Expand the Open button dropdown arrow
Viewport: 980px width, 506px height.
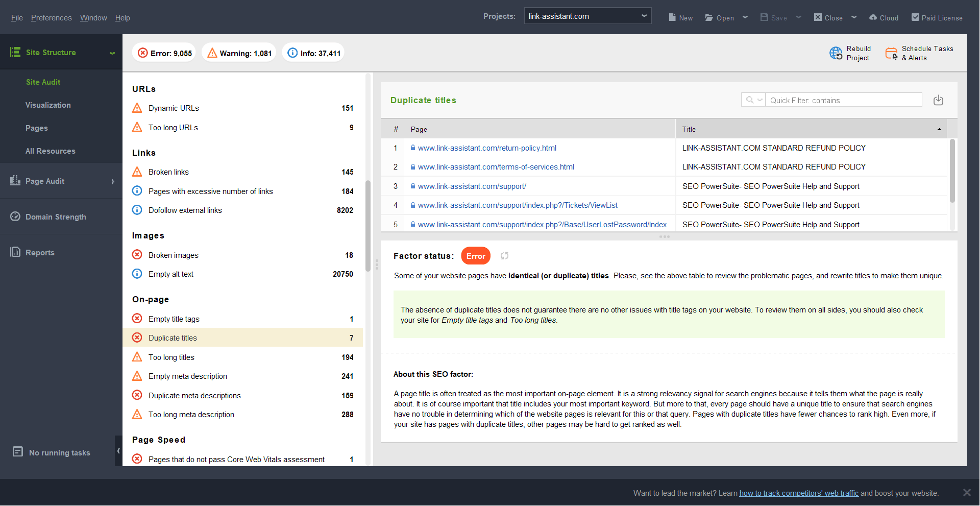coord(745,17)
